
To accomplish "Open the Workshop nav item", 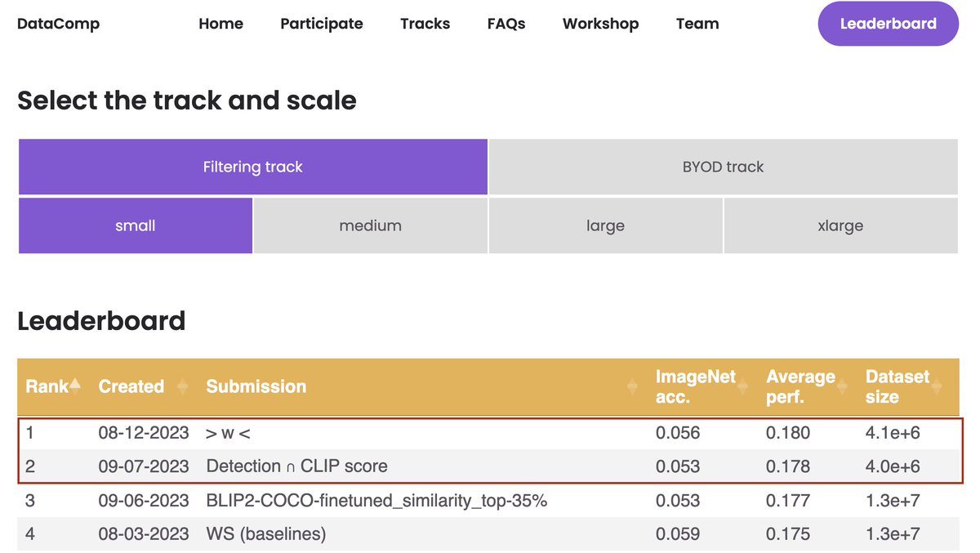I will coord(600,24).
